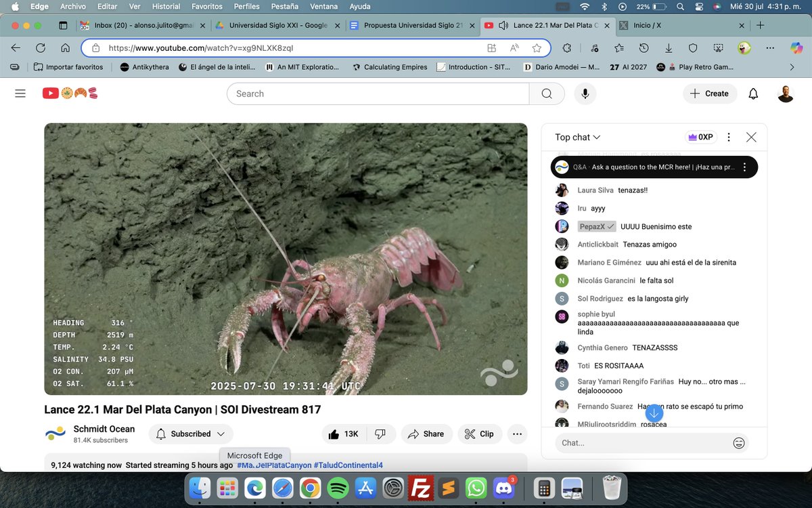Open Discord from the Dock
The image size is (812, 508).
[504, 488]
